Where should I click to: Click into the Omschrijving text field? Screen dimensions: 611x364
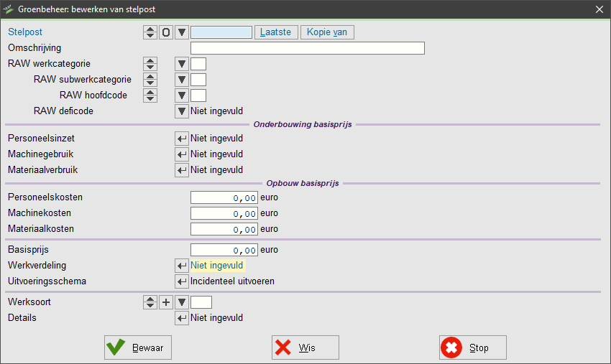tap(307, 48)
